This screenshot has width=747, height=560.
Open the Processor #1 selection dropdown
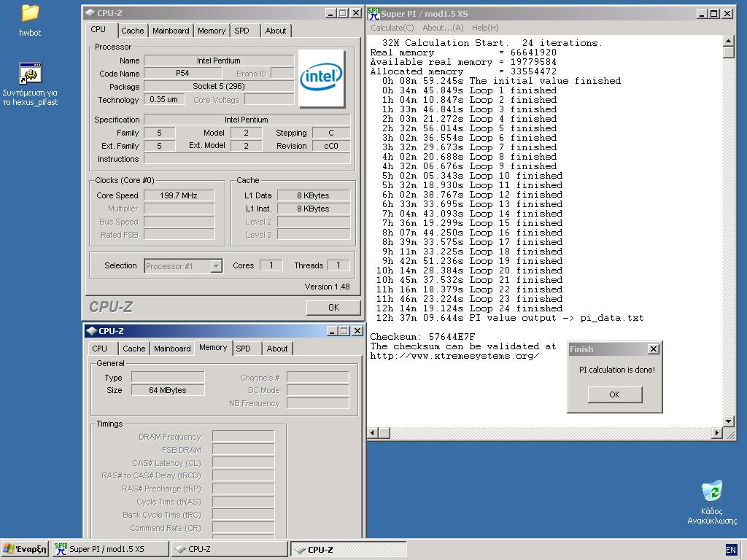click(x=216, y=265)
